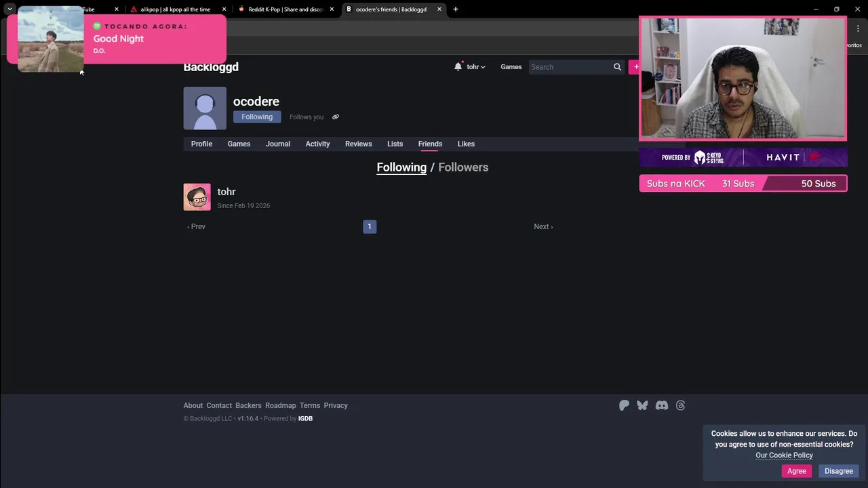Open the Games tab under ocodere's profile
The image size is (868, 488).
coord(239,144)
